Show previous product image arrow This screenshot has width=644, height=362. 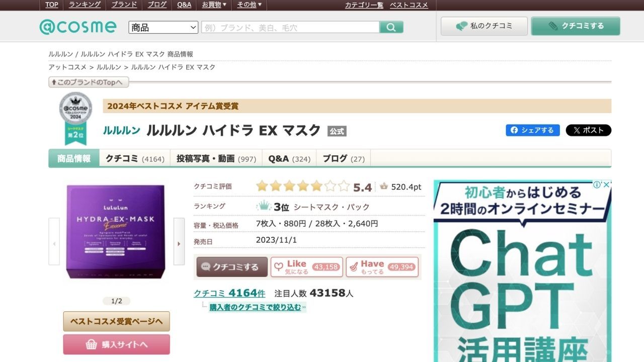pos(54,241)
